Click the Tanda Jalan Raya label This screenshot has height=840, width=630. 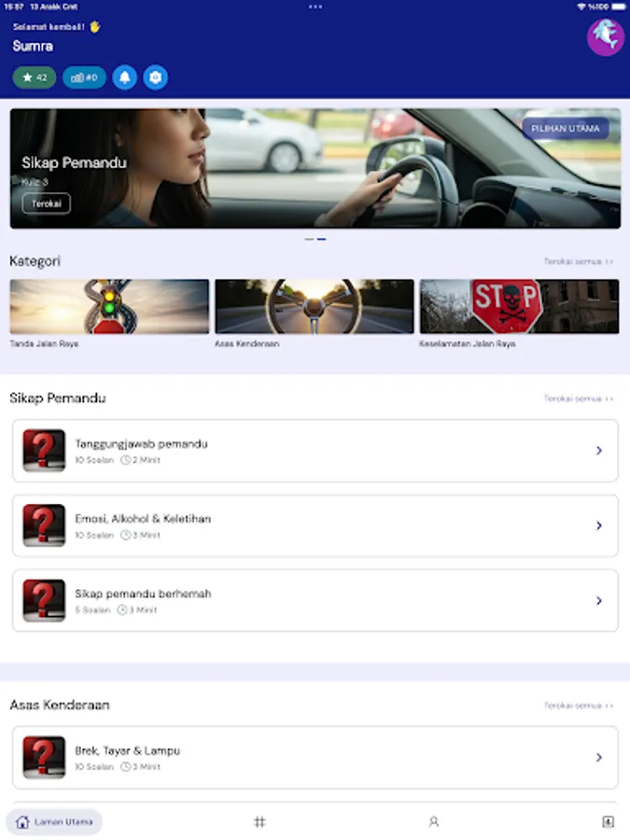click(44, 343)
